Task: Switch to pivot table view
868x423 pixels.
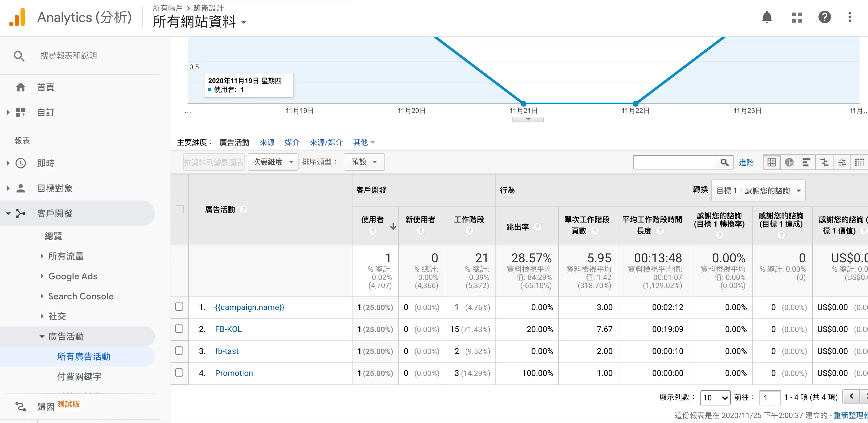Action: pyautogui.click(x=859, y=162)
